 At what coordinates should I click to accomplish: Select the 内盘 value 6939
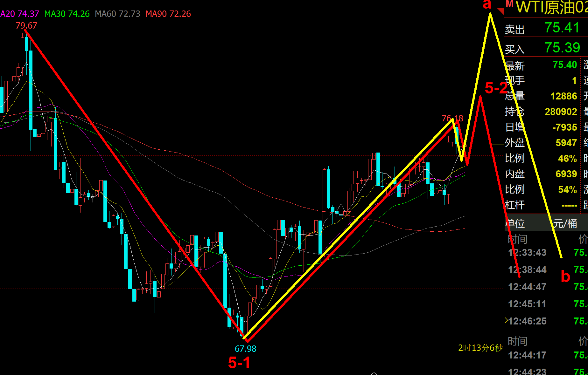pos(566,174)
